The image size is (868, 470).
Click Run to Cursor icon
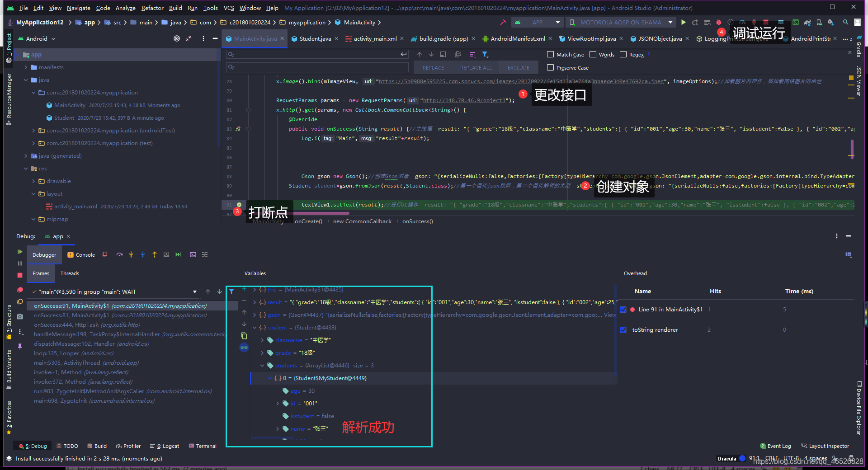178,254
